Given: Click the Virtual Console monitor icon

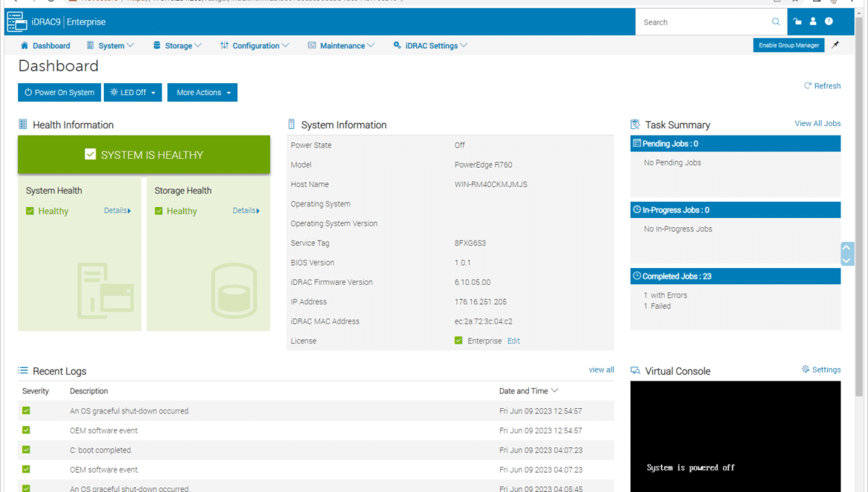Looking at the screenshot, I should [635, 370].
